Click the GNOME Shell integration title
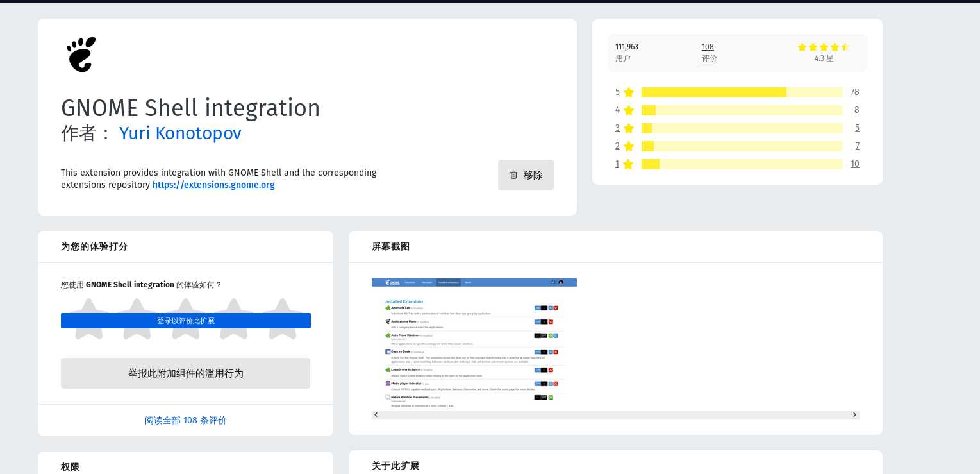Screen dimensions: 980x474 coord(190,108)
